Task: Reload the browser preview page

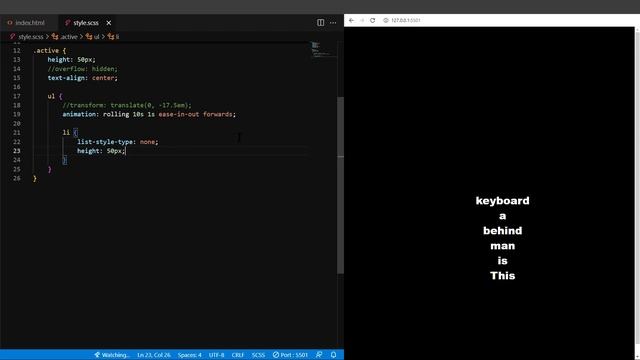Action: (x=372, y=20)
